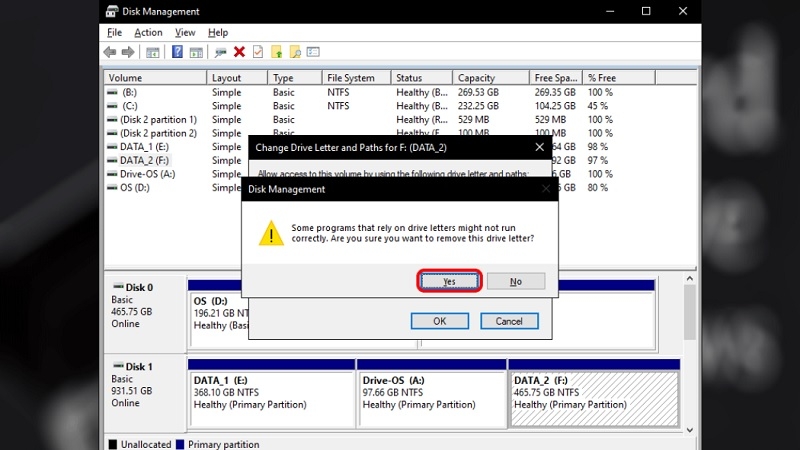Click the drive icon beside Drive-OS (A:)
Screen dimensions: 800x450
[112, 174]
